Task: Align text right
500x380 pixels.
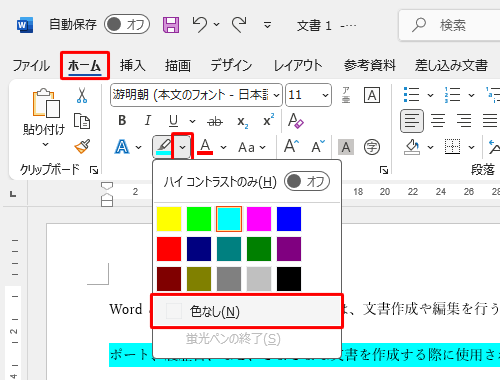Action: click(x=464, y=121)
